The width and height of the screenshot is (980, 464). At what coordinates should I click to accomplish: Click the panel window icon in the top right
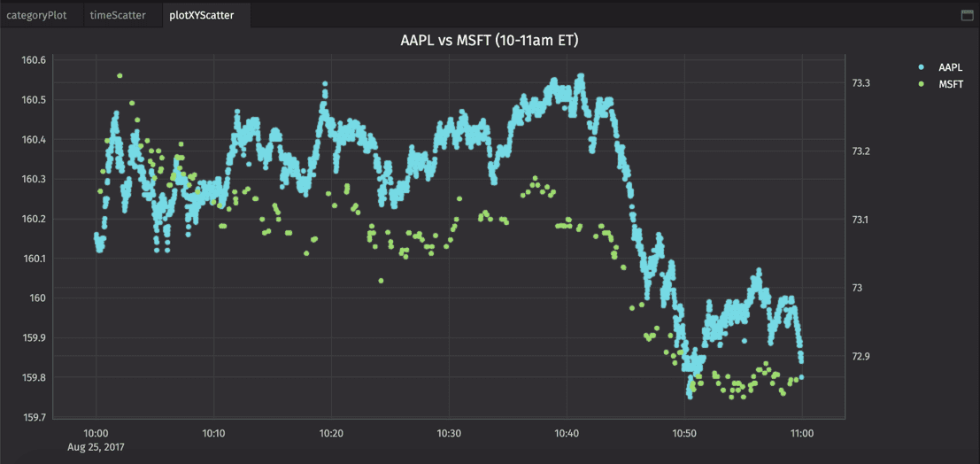(967, 16)
